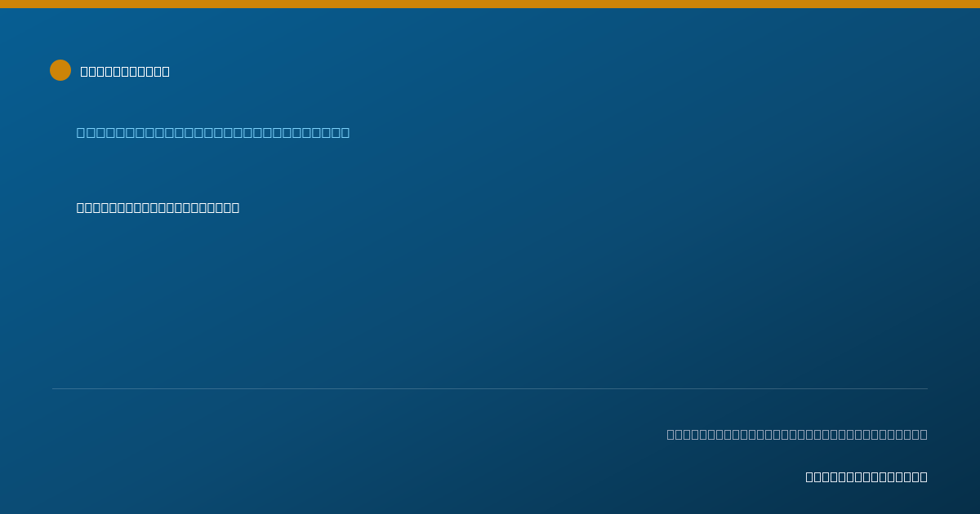Click last character of the white subtitle line

click(x=235, y=207)
